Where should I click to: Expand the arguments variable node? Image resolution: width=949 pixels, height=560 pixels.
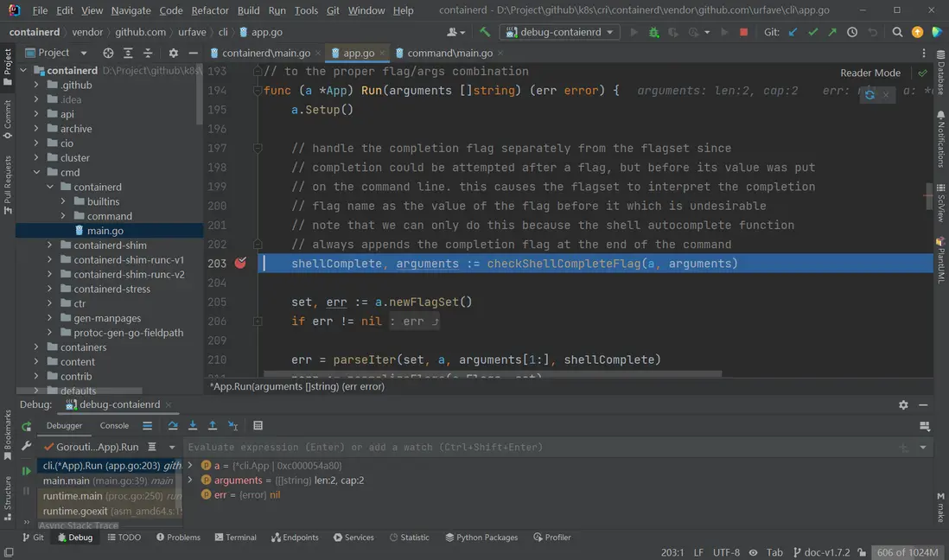coord(190,480)
